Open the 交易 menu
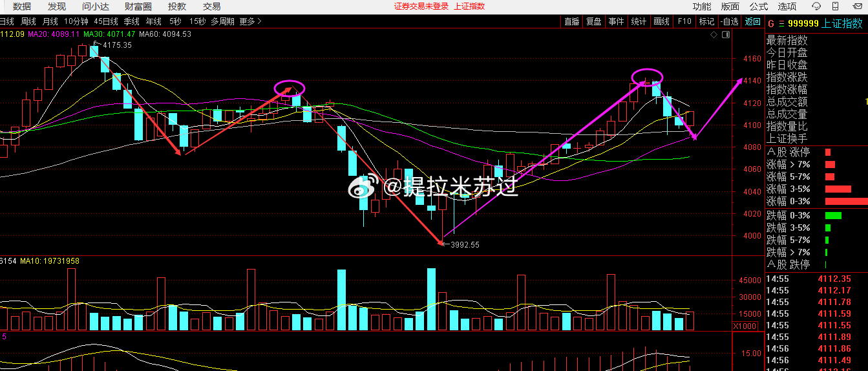This screenshot has width=868, height=371. pos(211,6)
